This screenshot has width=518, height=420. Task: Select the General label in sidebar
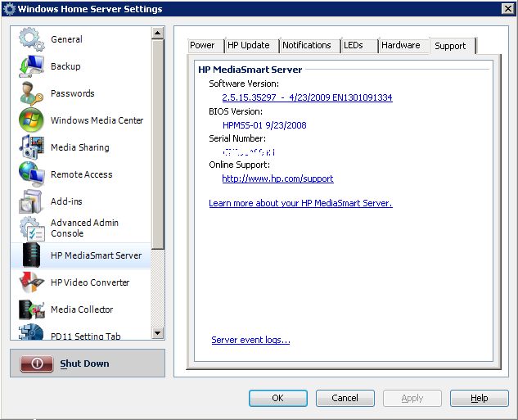[x=67, y=39]
